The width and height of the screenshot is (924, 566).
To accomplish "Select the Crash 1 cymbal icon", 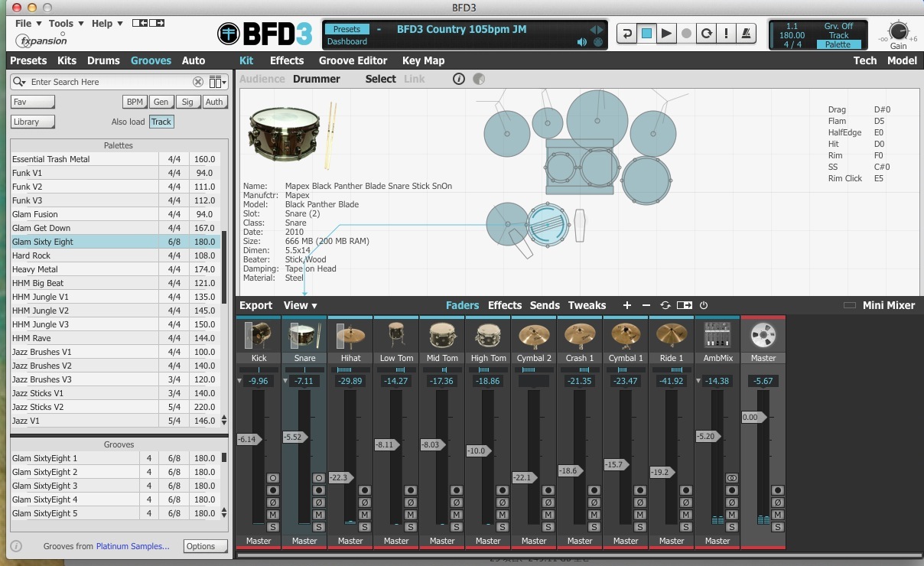I will click(x=580, y=335).
